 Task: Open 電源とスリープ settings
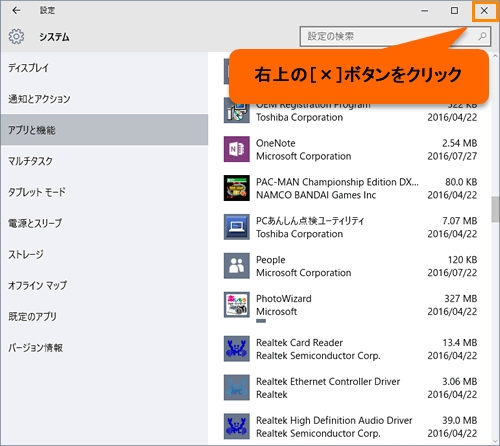click(x=104, y=223)
